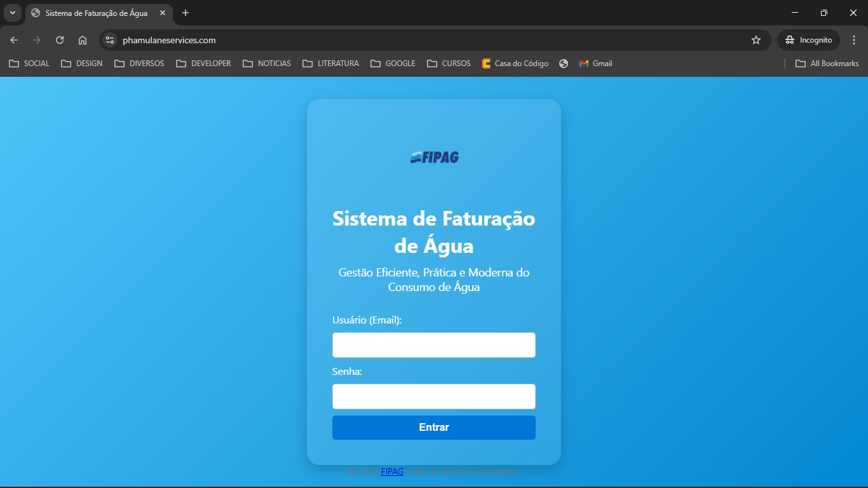868x488 pixels.
Task: Click the FIPAG logo image
Action: tap(434, 157)
